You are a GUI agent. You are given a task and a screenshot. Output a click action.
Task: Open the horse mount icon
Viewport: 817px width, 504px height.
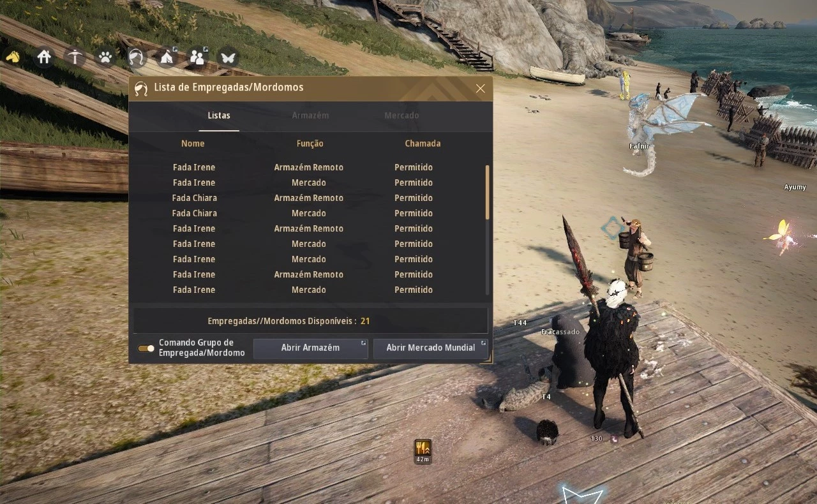(x=13, y=57)
